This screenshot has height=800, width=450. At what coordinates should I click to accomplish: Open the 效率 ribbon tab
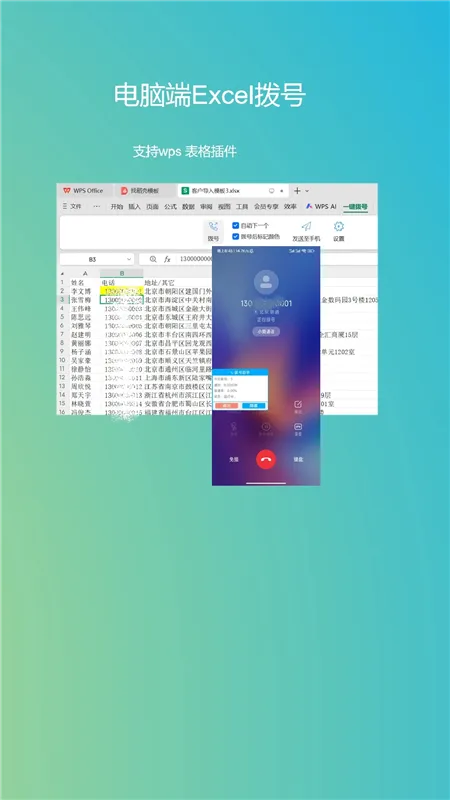290,207
